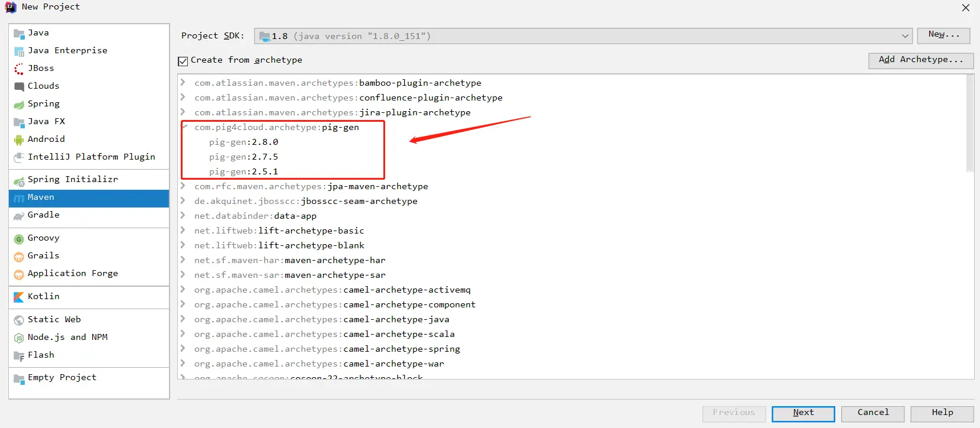Click the Spring Initializr icon
The width and height of the screenshot is (980, 428).
coord(19,180)
